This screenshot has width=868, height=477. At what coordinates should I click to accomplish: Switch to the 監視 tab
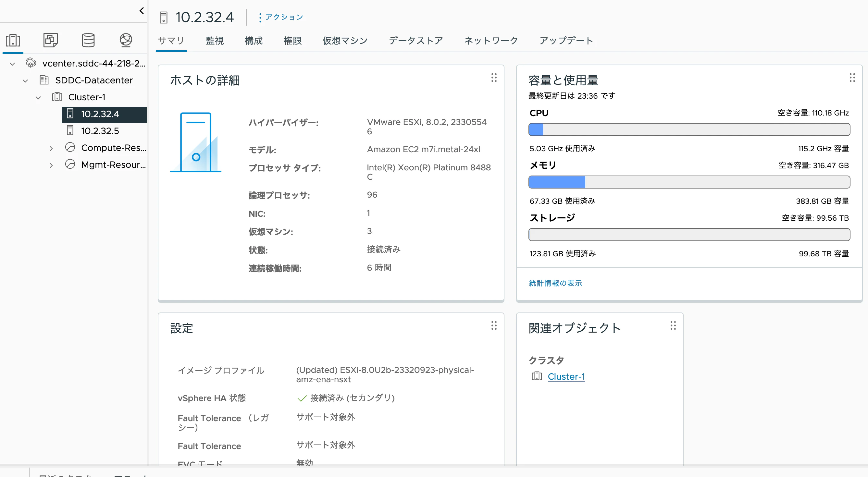(215, 41)
